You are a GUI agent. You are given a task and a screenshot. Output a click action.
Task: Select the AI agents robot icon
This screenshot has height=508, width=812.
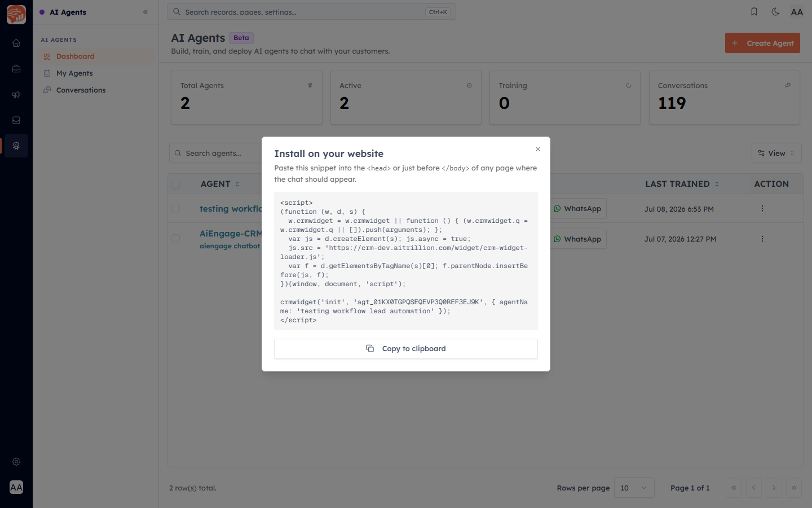(x=16, y=146)
